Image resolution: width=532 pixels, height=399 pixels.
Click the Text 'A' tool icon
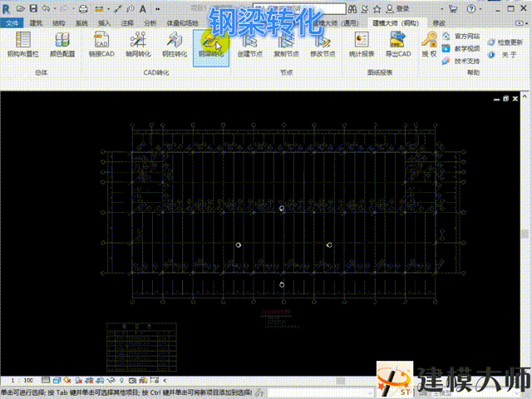pyautogui.click(x=143, y=9)
